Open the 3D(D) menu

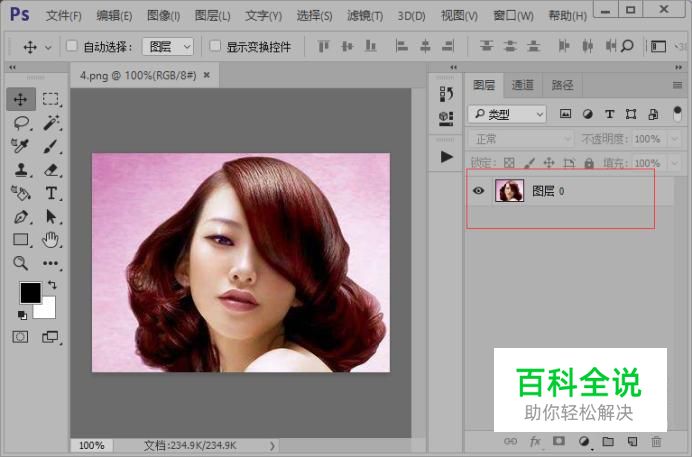click(411, 16)
